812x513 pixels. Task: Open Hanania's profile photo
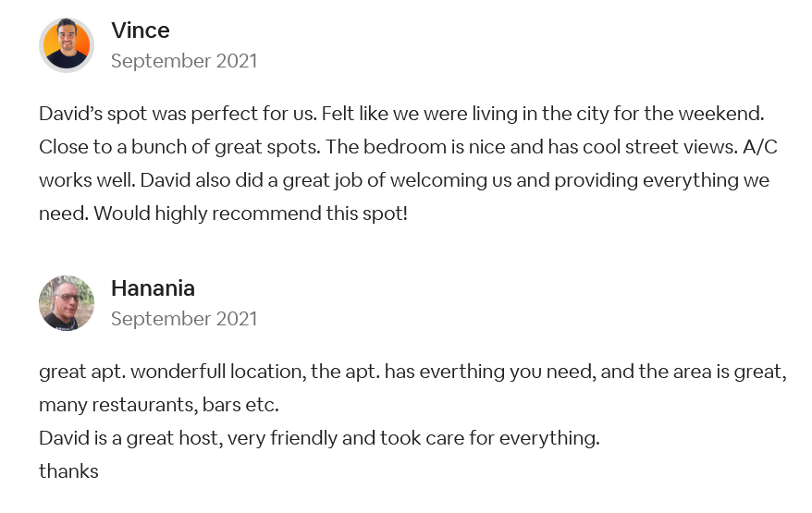[67, 303]
